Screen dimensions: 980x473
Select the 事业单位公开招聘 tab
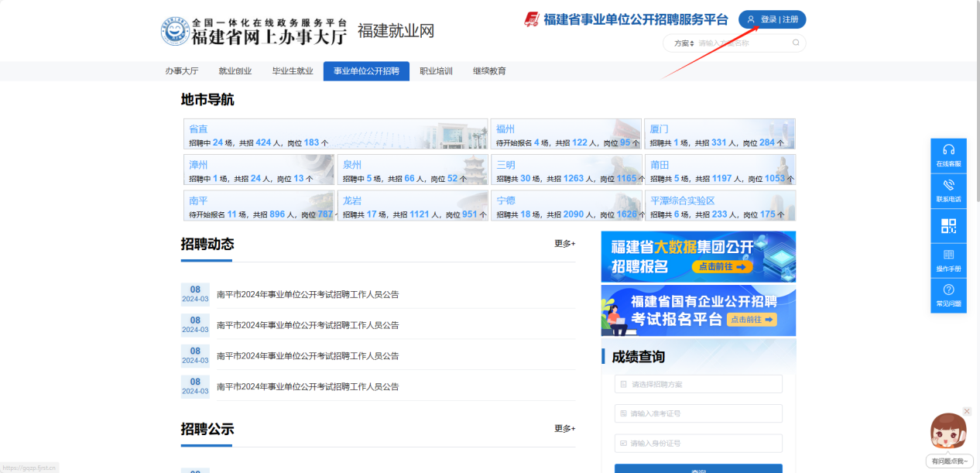[366, 71]
